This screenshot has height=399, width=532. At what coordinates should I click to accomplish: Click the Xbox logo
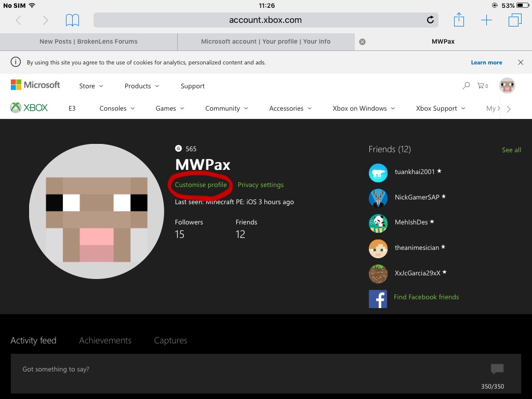click(x=29, y=108)
